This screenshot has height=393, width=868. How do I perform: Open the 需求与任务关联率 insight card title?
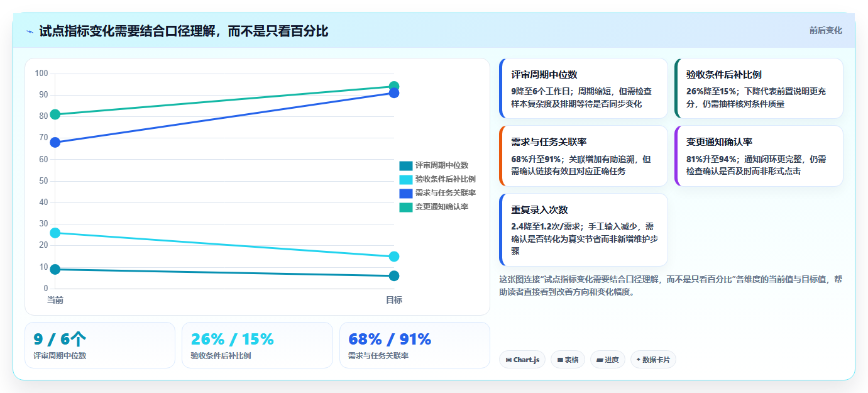[x=549, y=142]
